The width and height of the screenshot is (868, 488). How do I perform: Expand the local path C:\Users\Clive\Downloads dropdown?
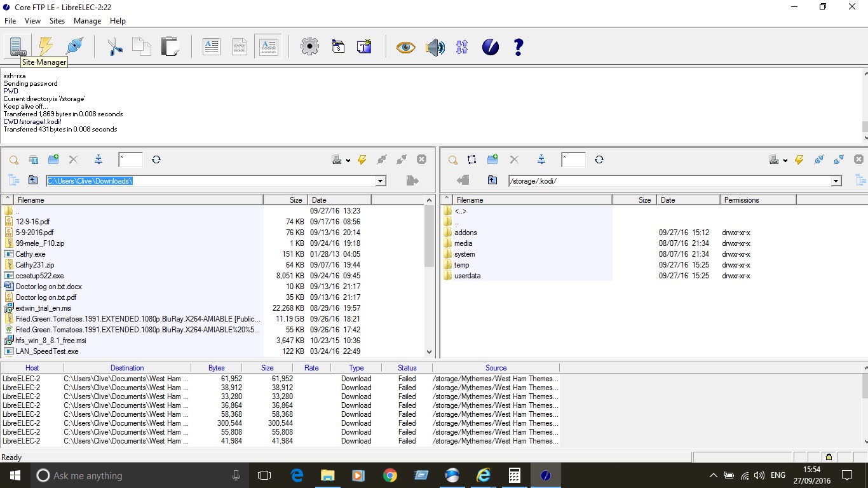tap(381, 181)
